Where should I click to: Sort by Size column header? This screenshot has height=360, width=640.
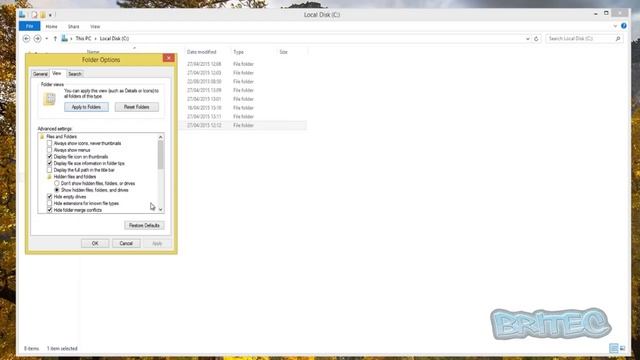pyautogui.click(x=283, y=52)
